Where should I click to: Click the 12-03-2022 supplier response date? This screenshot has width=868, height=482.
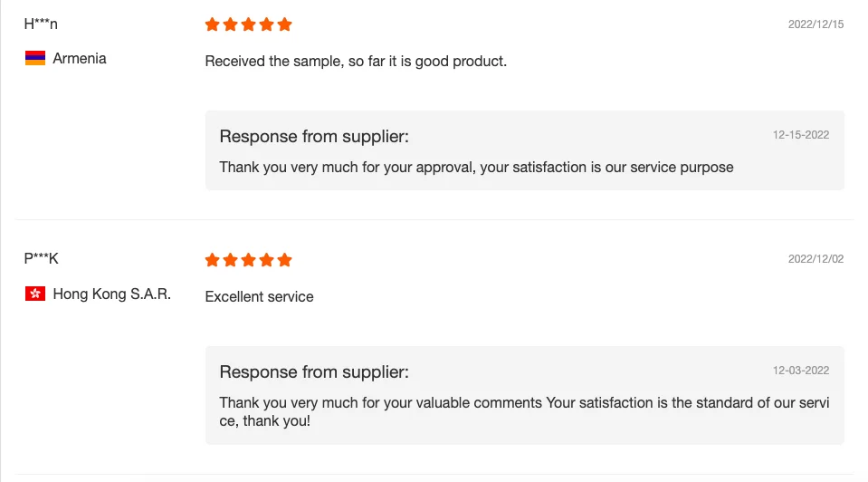click(x=801, y=371)
